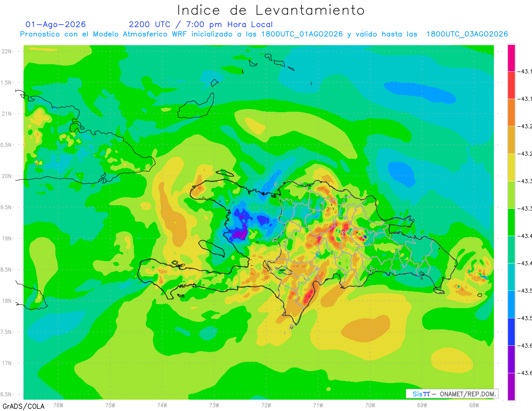532x411 pixels.
Task: Click the '70W' longitude label
Action: pos(370,405)
